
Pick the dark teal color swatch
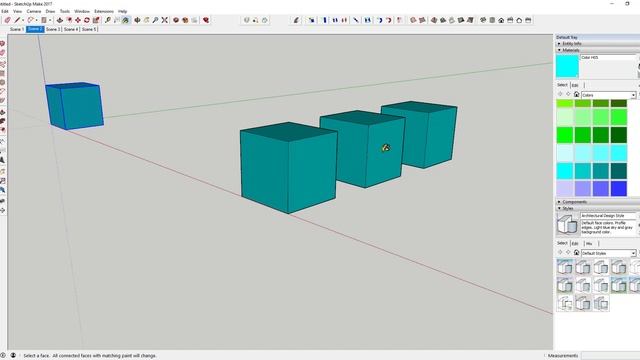[619, 171]
